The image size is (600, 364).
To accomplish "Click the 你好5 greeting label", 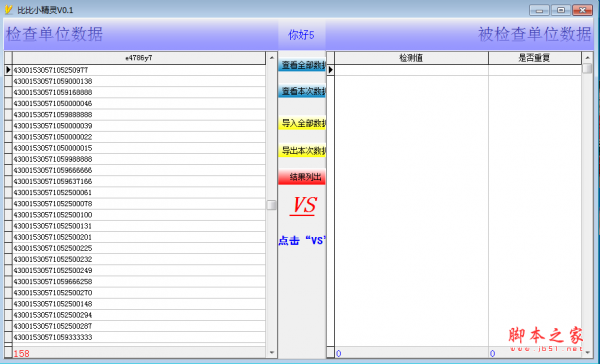I will point(301,35).
